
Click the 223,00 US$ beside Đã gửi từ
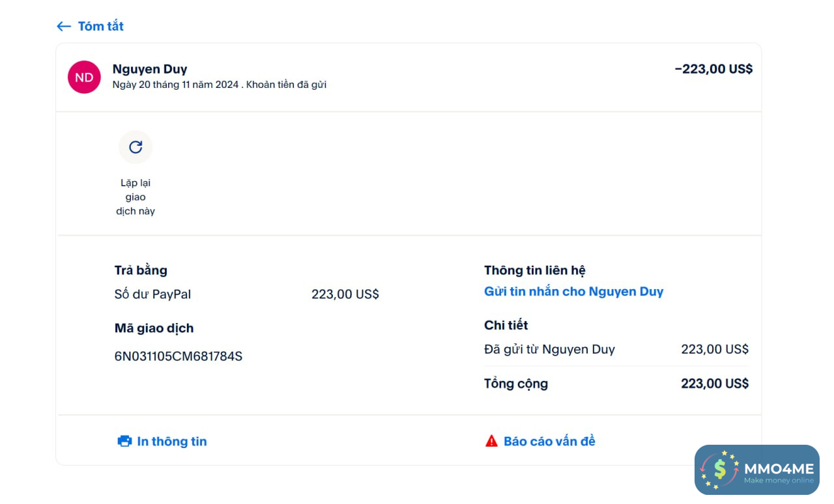(x=715, y=350)
